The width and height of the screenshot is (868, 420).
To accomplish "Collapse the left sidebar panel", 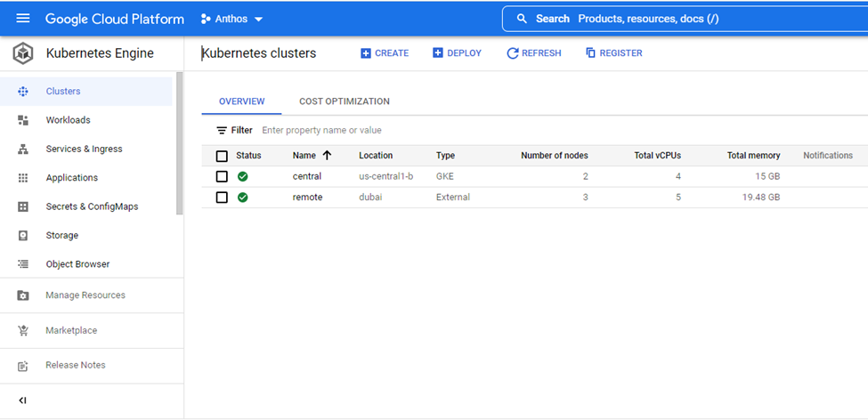I will coord(23,400).
